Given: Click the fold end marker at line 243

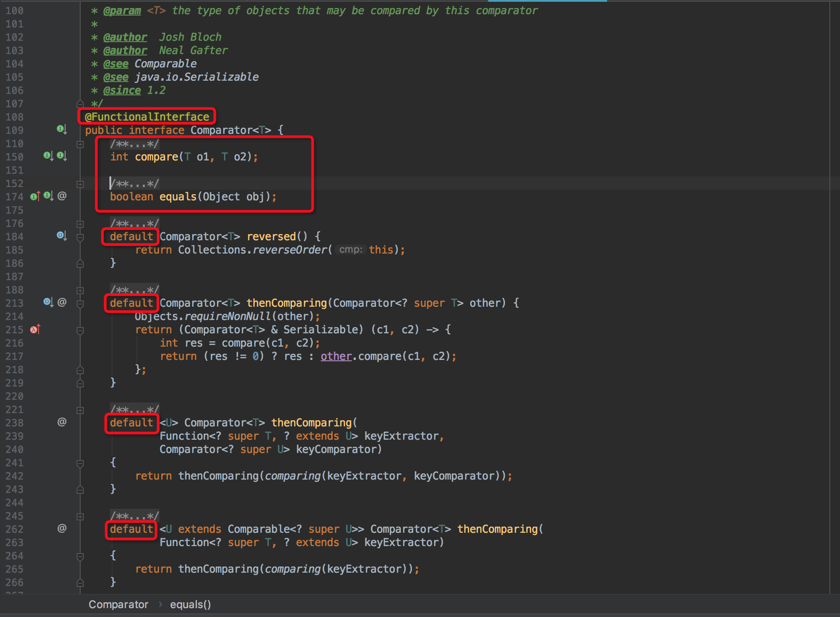Looking at the screenshot, I should (80, 489).
